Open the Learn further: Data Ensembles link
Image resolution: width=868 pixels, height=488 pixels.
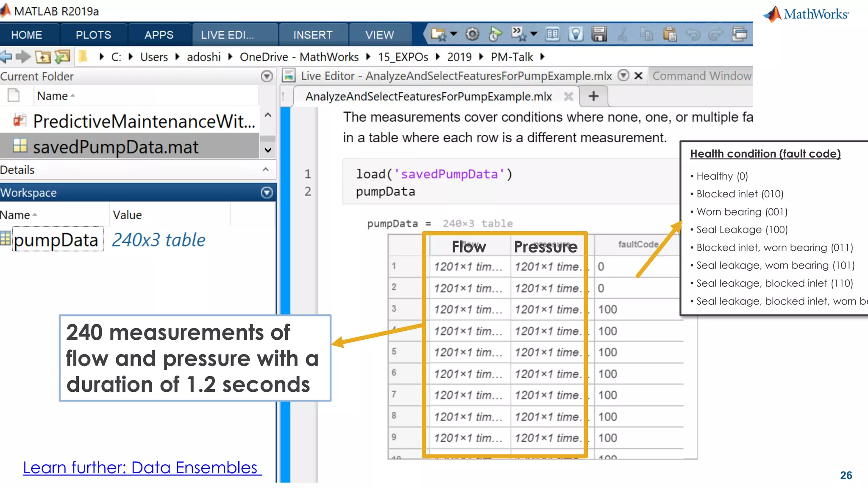coord(140,468)
